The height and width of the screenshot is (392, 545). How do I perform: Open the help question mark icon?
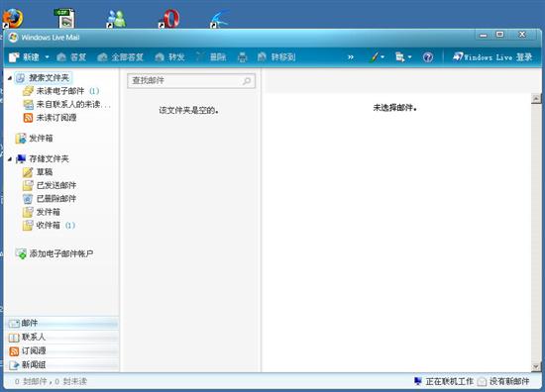pyautogui.click(x=428, y=57)
